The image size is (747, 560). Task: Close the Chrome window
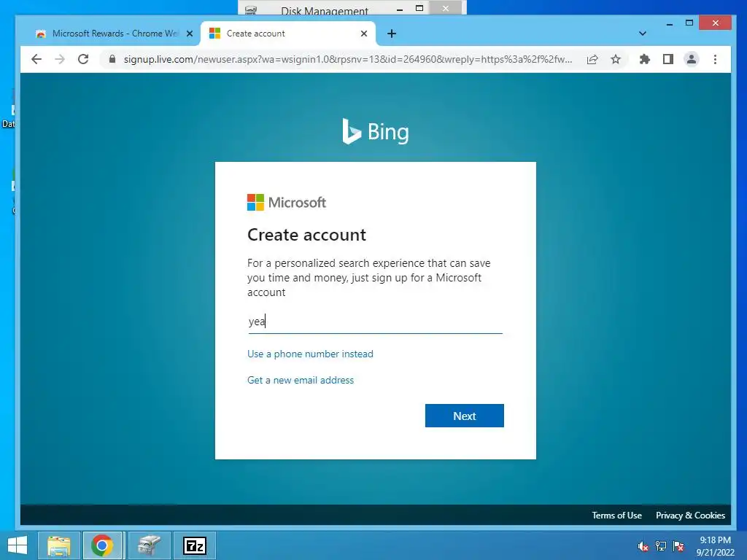click(x=715, y=23)
